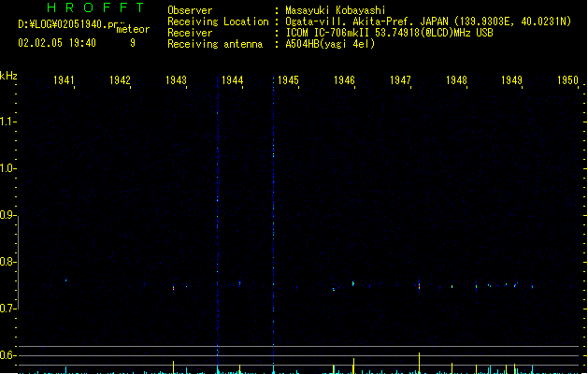Select observer name Masayuki Kobayashi
The height and width of the screenshot is (374, 588).
tap(336, 10)
